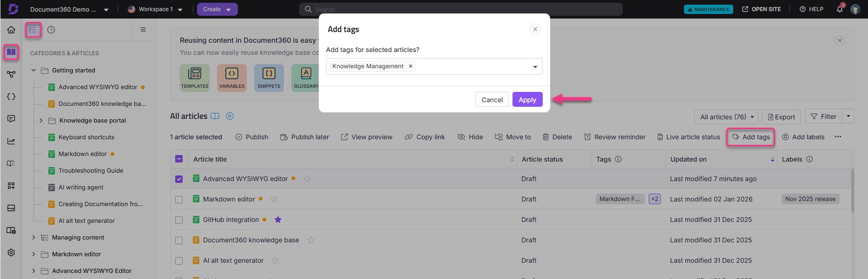Open the workflow nodes icon in sidebar
The image size is (868, 279).
[x=11, y=74]
